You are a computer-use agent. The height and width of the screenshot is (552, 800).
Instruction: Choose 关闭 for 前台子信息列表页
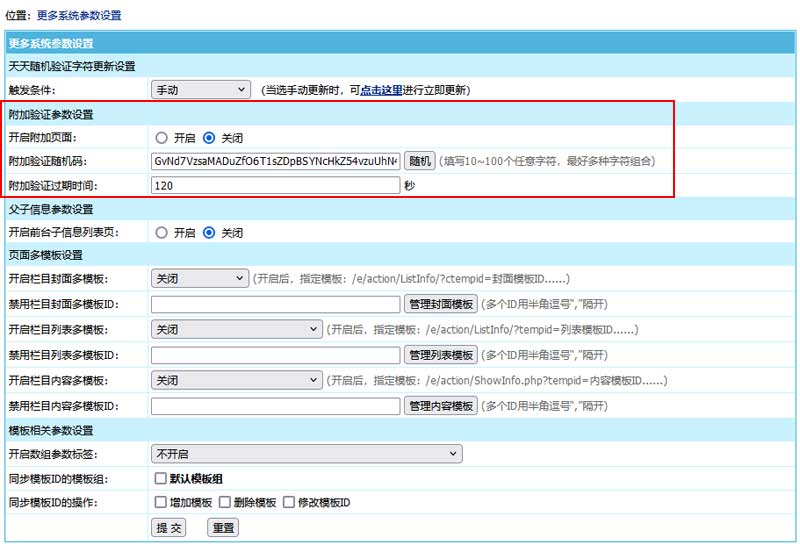click(x=209, y=233)
